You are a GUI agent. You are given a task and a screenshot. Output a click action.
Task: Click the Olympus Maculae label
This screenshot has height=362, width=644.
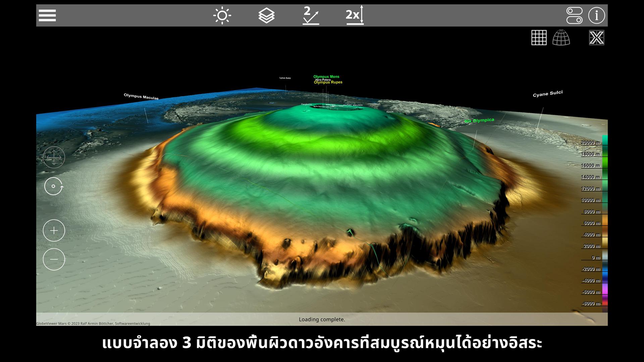tap(141, 97)
